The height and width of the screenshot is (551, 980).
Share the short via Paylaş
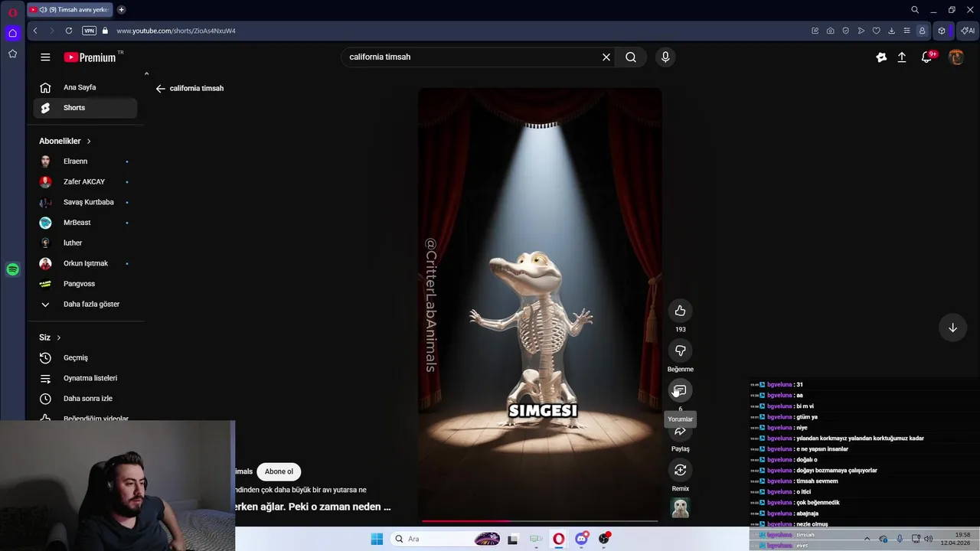(680, 432)
